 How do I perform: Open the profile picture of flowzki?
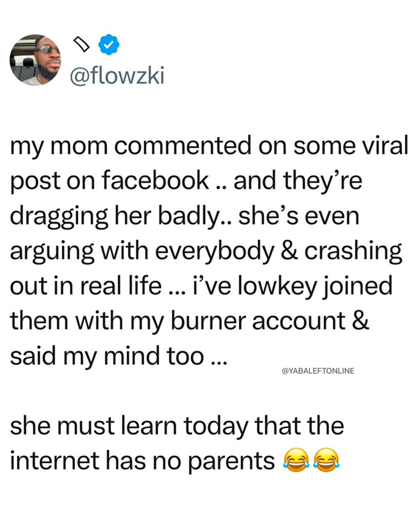coord(35,60)
